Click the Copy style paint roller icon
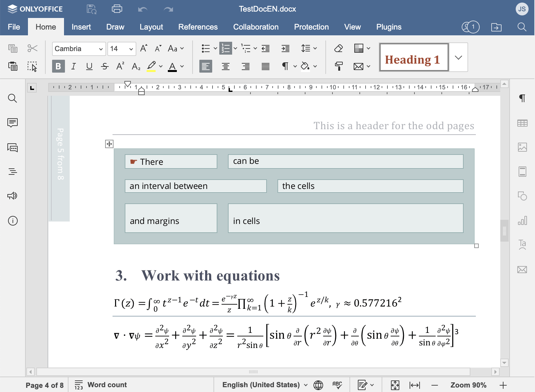This screenshot has width=535, height=392. tap(339, 66)
